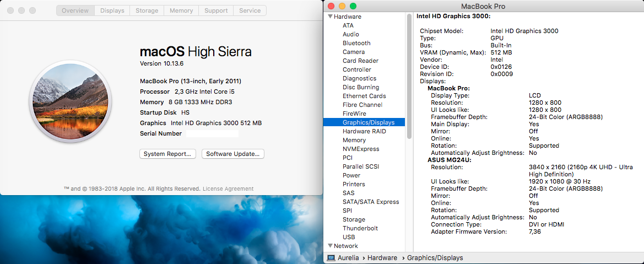This screenshot has height=264, width=644.
Task: Click the System Report... button
Action: 167,154
